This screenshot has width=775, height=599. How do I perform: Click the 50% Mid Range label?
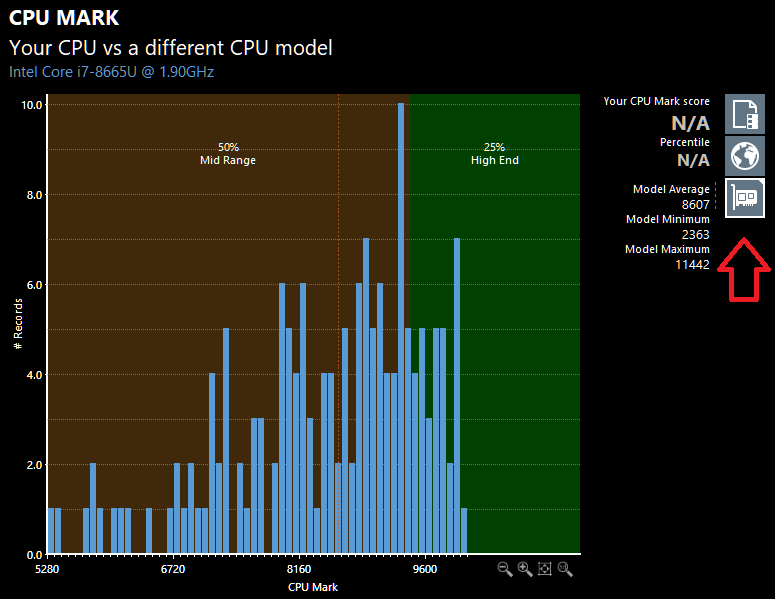point(228,154)
